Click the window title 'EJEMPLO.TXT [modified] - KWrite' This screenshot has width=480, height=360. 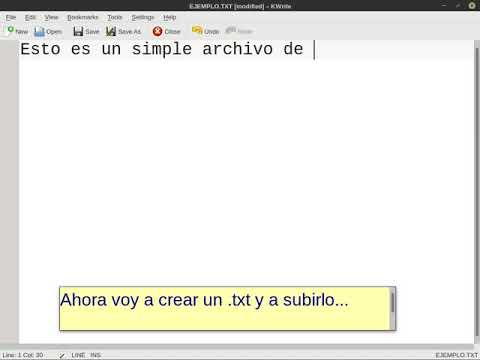[x=240, y=6]
